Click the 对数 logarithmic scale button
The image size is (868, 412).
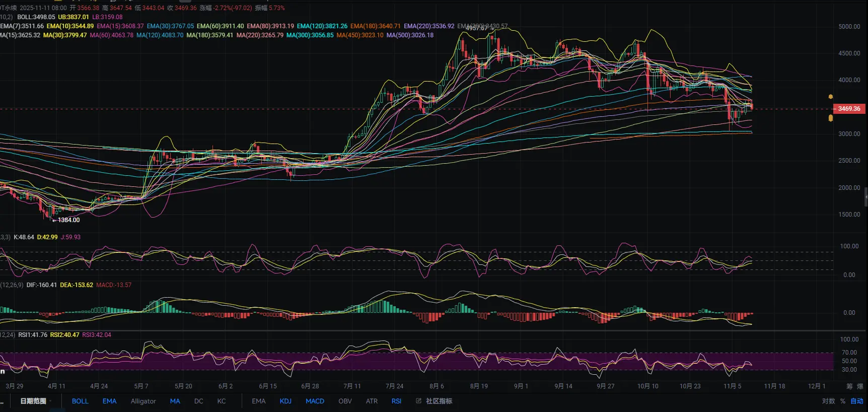click(828, 401)
